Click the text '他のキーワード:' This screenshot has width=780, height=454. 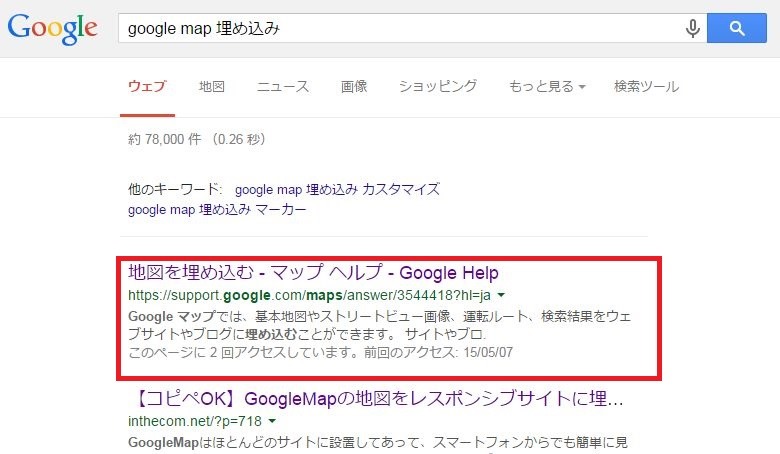pos(175,189)
